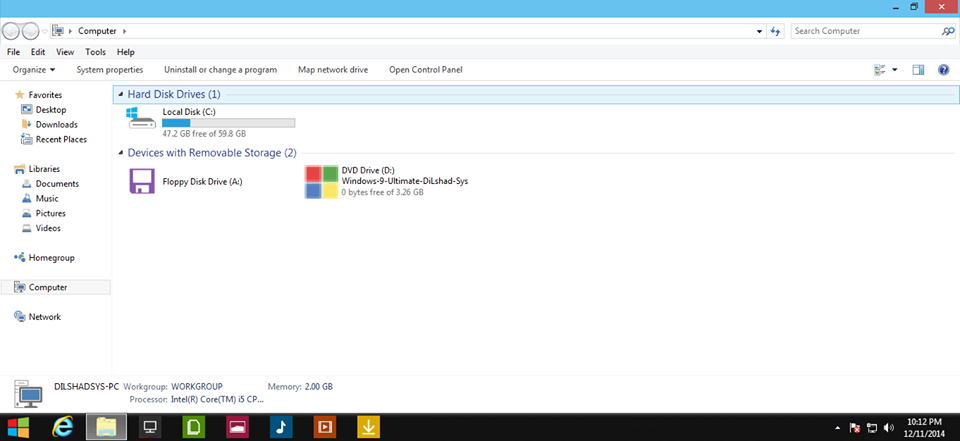Show hidden tray icons arrow
The image size is (960, 441).
pyautogui.click(x=838, y=427)
